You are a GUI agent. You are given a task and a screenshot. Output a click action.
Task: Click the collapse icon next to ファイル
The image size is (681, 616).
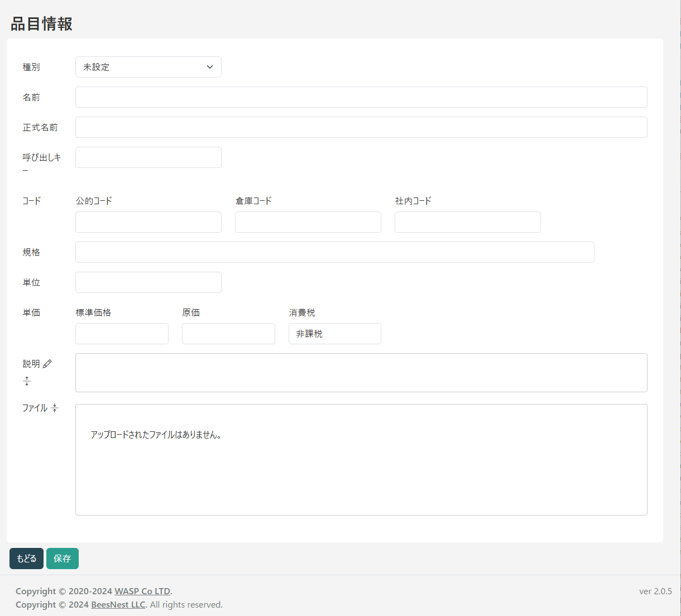click(55, 408)
